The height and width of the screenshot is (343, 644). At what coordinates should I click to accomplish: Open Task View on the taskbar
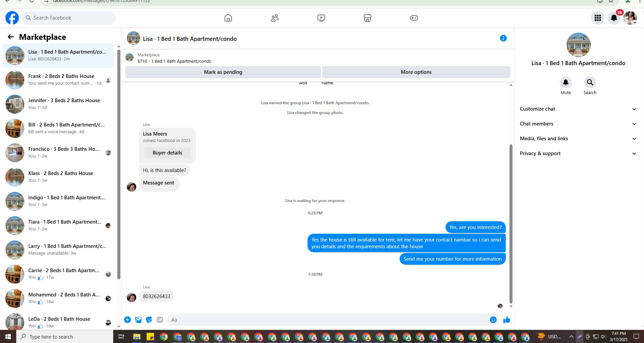(x=121, y=337)
